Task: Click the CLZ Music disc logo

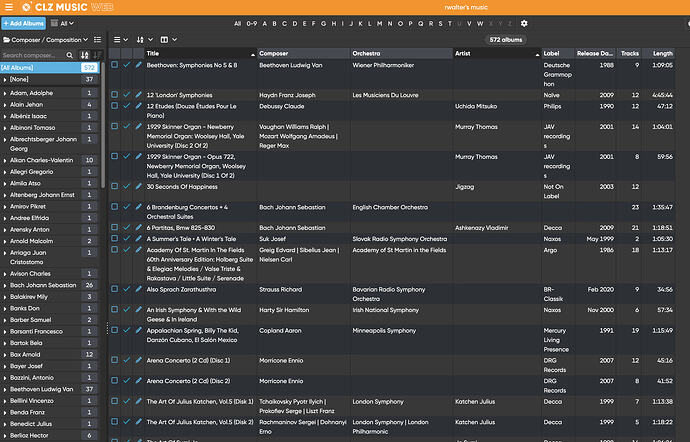Action: click(26, 7)
